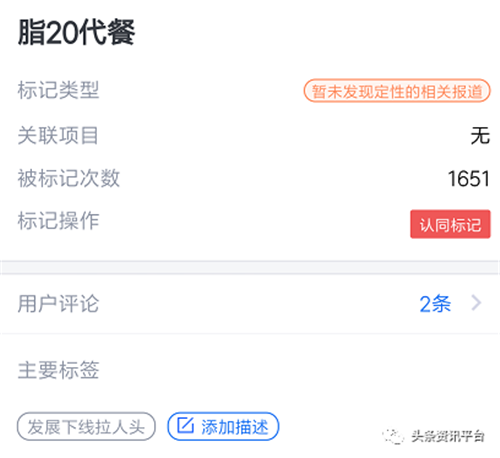Click the 关联项目 label

[58, 135]
